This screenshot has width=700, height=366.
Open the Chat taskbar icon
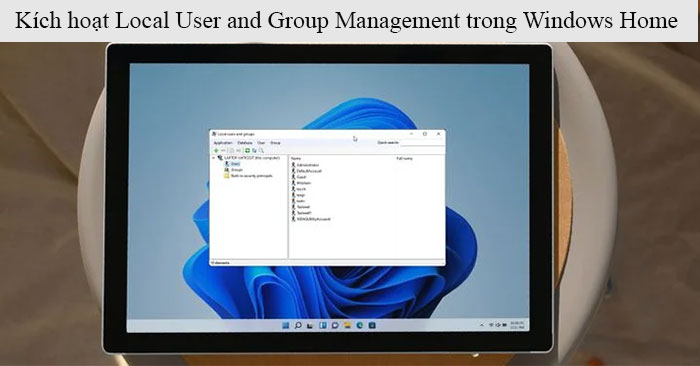[335, 325]
